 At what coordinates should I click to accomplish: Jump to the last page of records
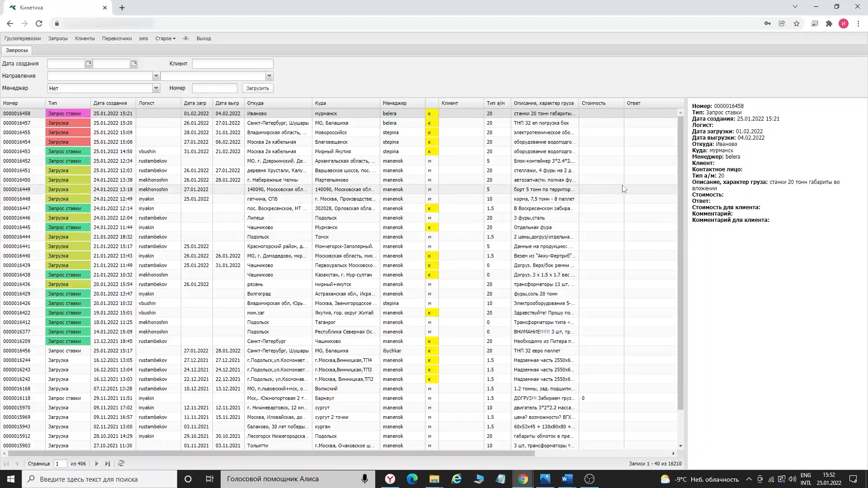tap(107, 464)
